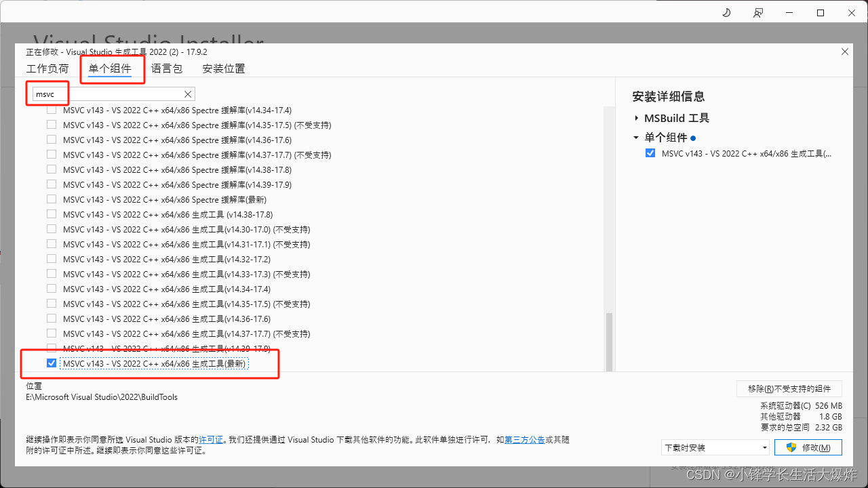868x488 pixels.
Task: Click install path E:\Microsoft Visual Studio\2022\BuildTools
Action: [x=102, y=397]
